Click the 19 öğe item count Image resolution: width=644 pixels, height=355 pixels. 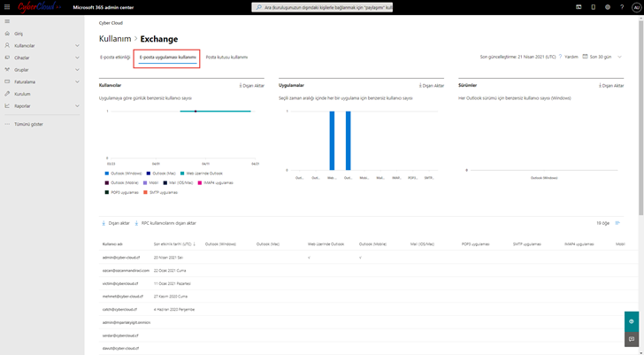(x=603, y=223)
